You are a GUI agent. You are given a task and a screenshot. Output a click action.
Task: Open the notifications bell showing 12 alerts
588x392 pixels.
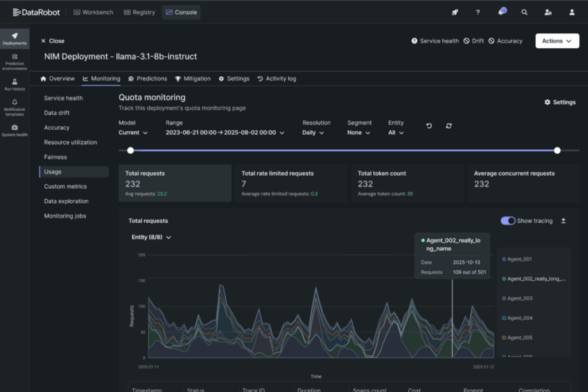pyautogui.click(x=501, y=11)
